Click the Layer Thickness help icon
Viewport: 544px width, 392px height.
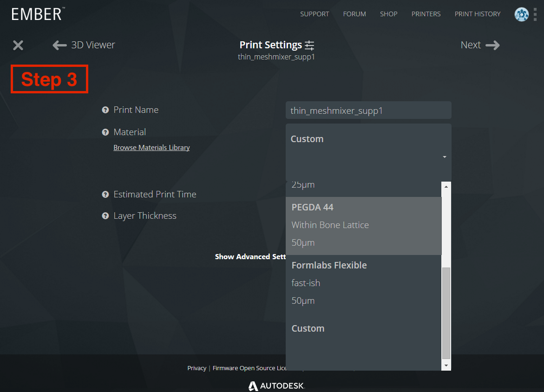[105, 216]
